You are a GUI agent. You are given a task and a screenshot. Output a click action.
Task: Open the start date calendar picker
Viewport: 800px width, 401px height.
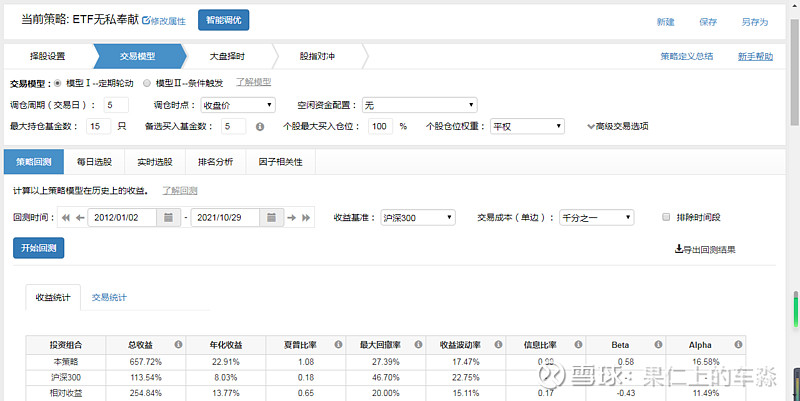168,218
